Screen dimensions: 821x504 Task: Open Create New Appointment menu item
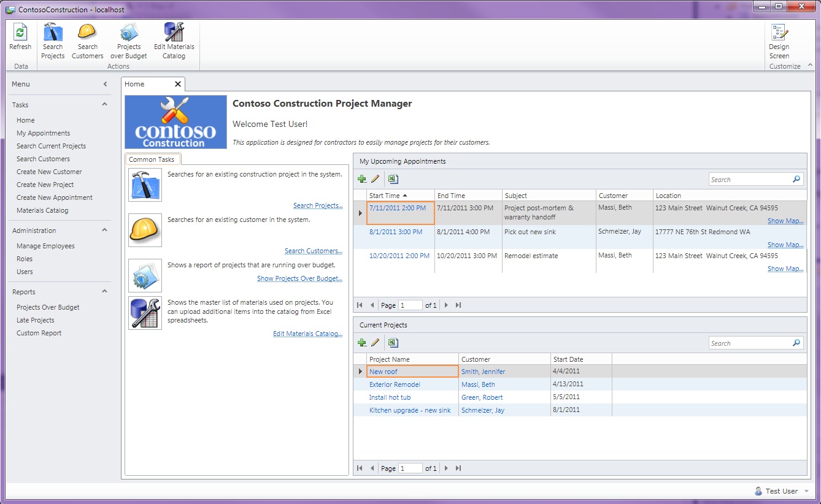(55, 197)
